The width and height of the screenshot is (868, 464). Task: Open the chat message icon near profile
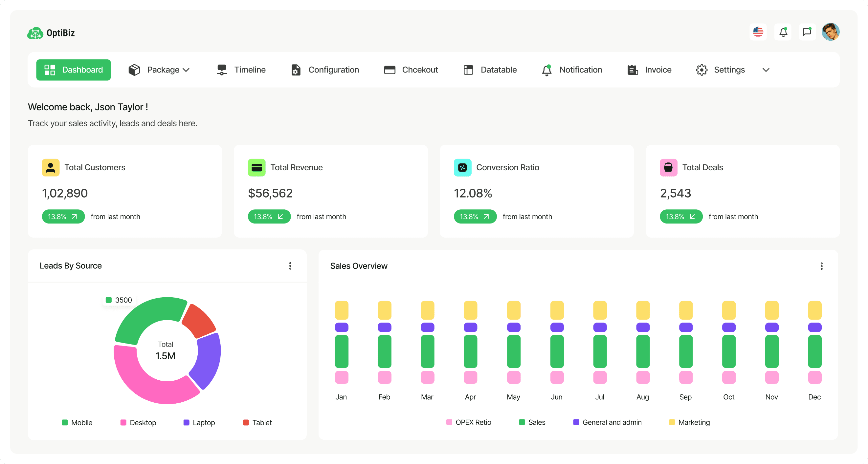(x=807, y=32)
